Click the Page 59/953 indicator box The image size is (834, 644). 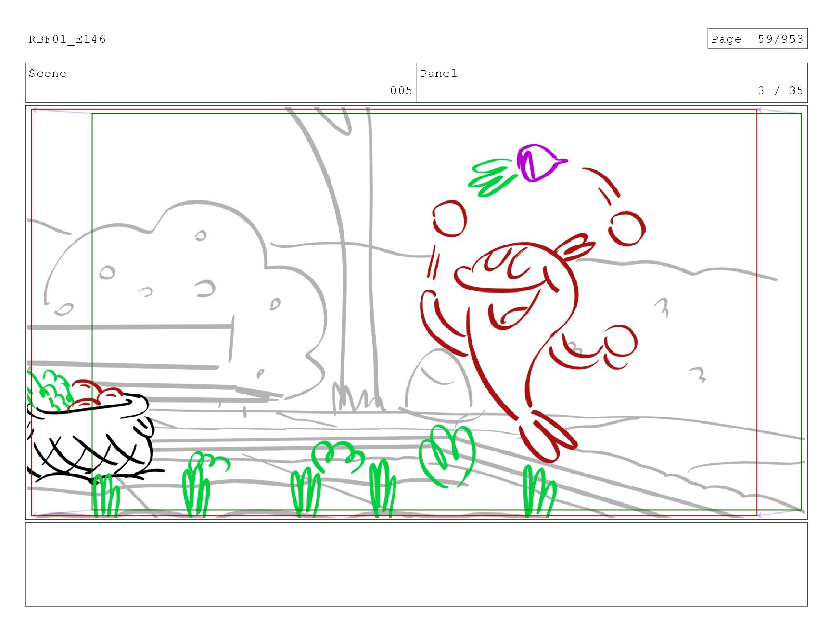pos(757,39)
